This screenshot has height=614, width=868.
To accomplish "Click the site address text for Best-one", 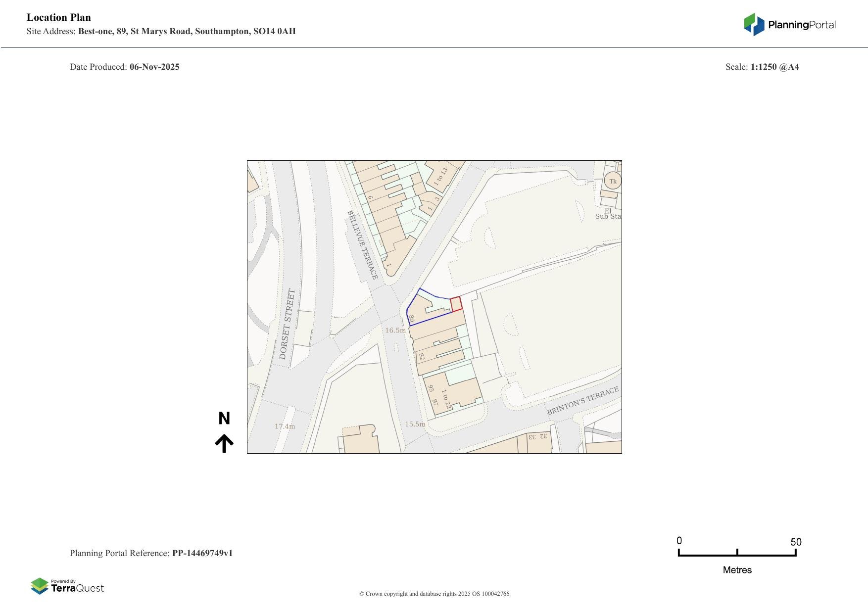I will click(x=187, y=31).
